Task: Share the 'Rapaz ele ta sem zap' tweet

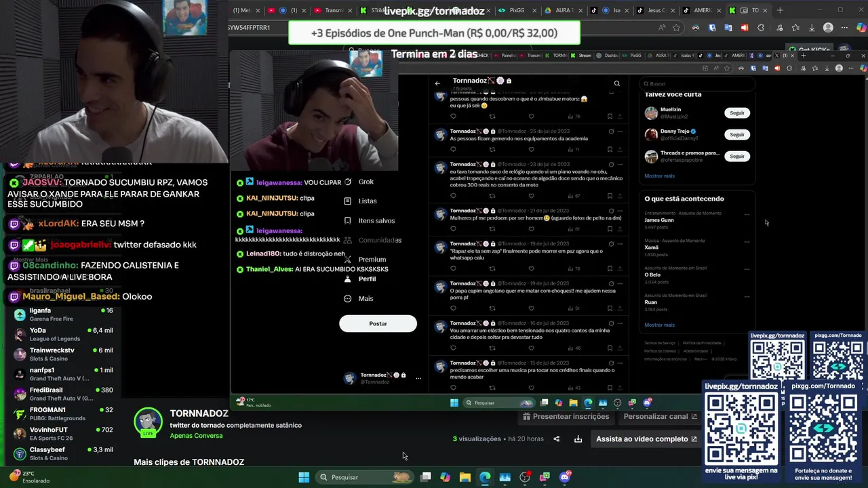Action: point(620,268)
